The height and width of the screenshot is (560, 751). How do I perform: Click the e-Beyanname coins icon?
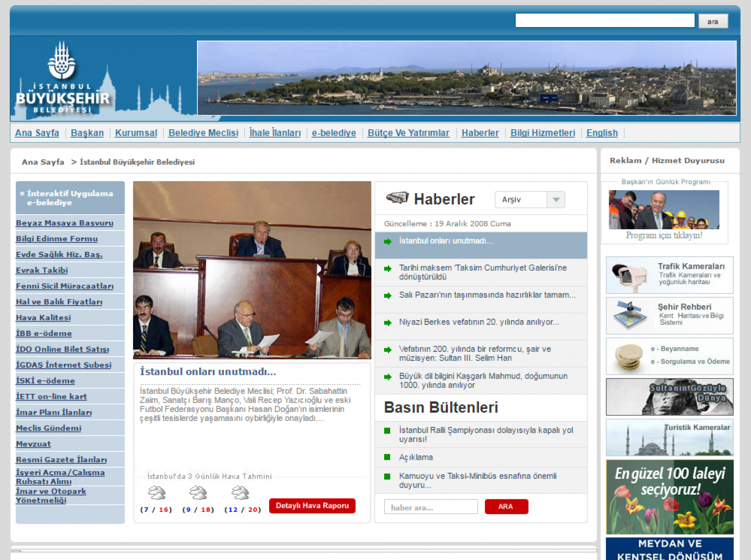(628, 357)
